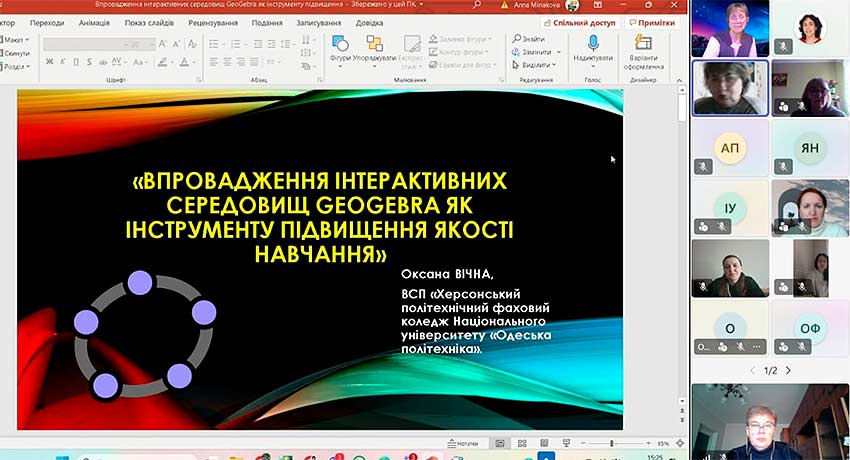
Task: Open the Рецензування tab
Action: point(213,23)
